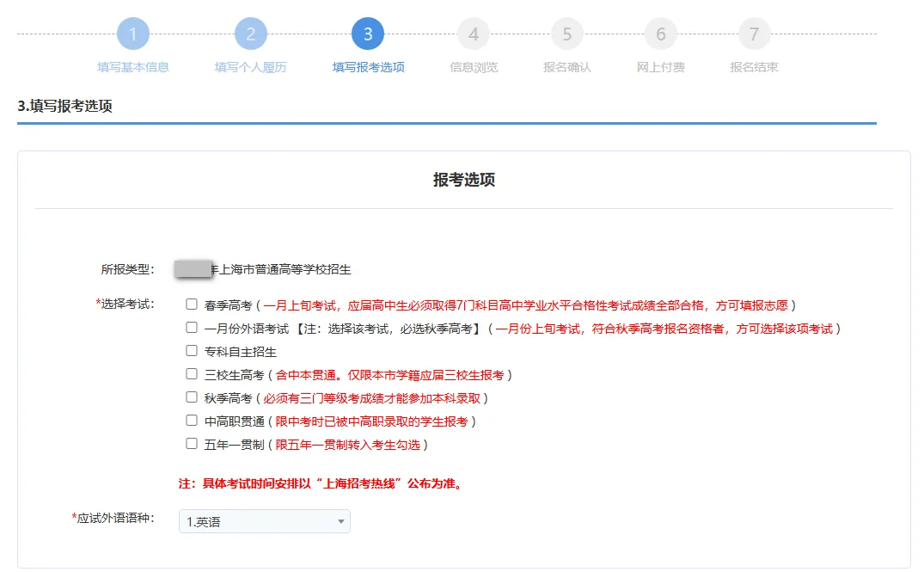Click the 选择考试 field label
The image size is (924, 572).
(125, 304)
